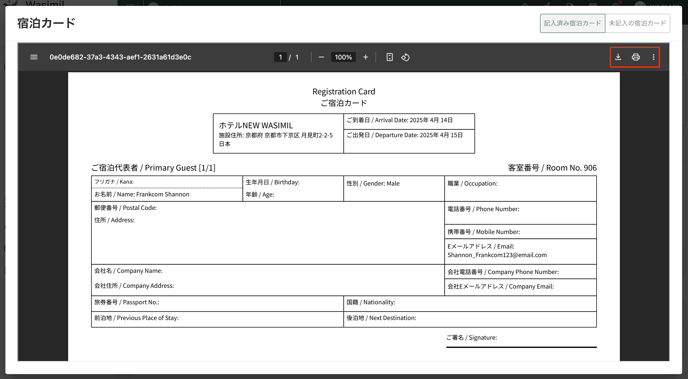Click the ご宿泊カード subtitle
Image resolution: width=688 pixels, height=379 pixels.
[x=344, y=103]
